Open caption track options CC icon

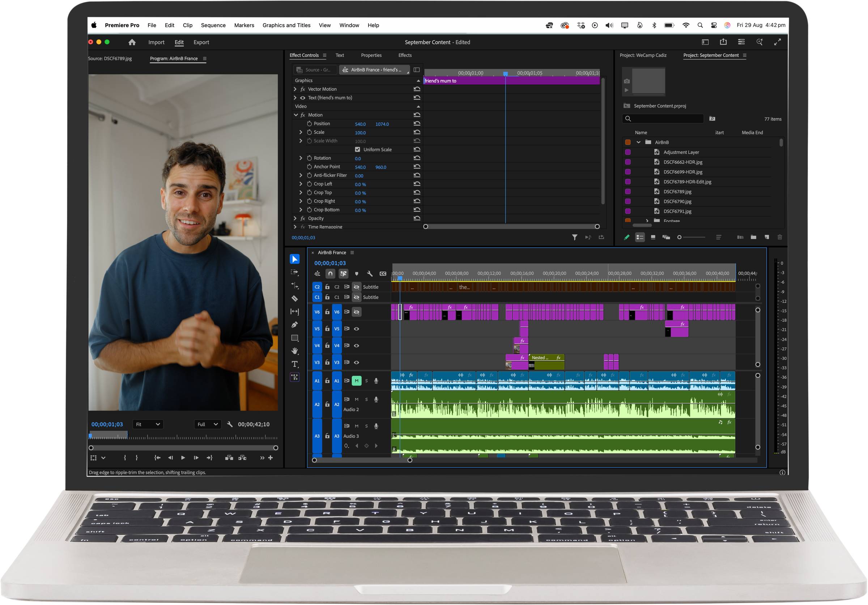tap(383, 274)
